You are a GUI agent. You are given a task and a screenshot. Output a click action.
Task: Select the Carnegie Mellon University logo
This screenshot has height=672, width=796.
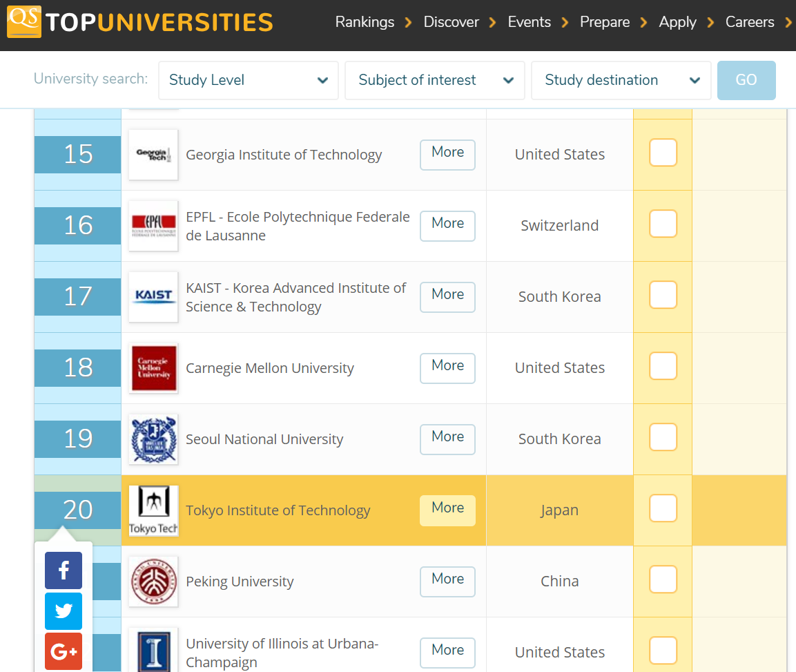click(x=153, y=368)
